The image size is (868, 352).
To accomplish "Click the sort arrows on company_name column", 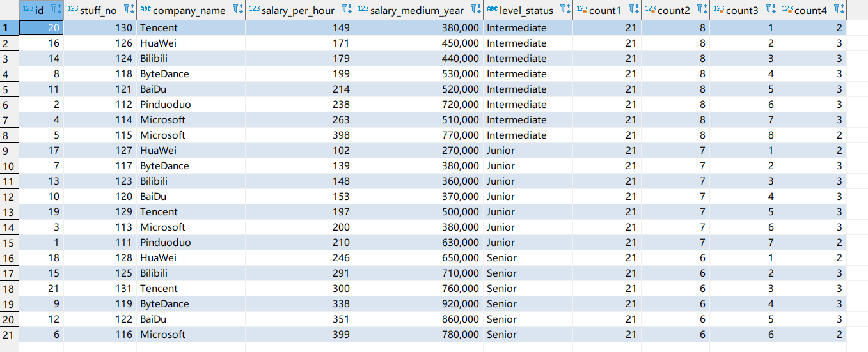I will [242, 10].
